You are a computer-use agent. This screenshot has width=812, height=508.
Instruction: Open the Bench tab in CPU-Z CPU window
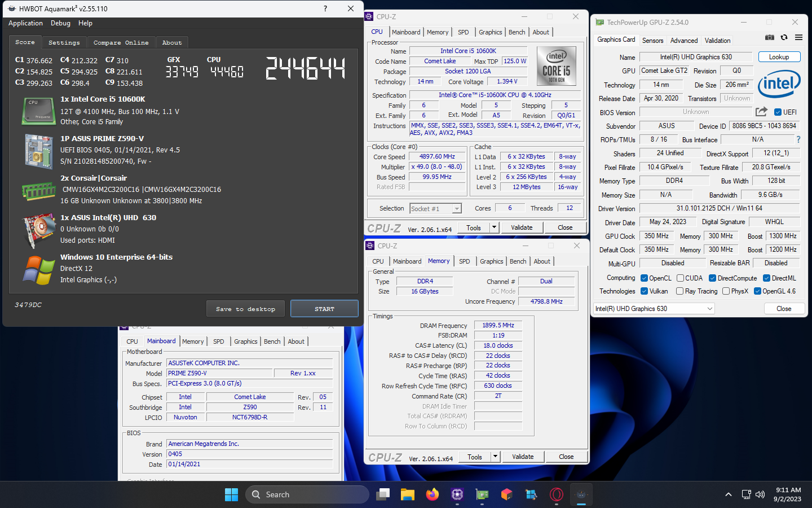[x=517, y=32]
